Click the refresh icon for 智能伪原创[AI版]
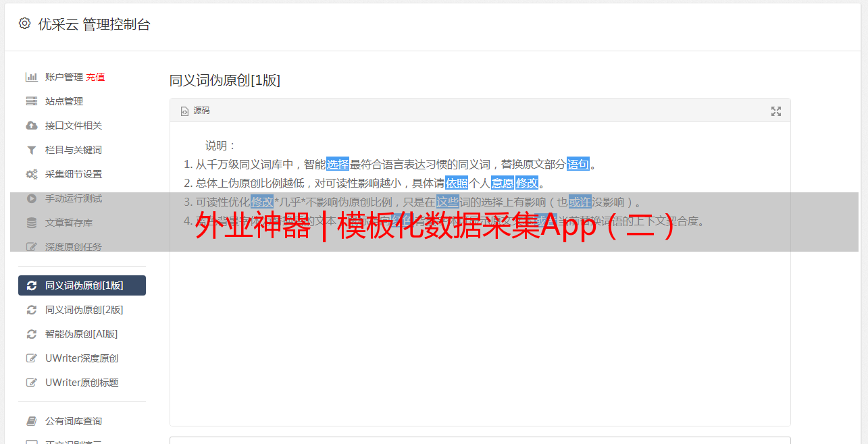 point(31,334)
